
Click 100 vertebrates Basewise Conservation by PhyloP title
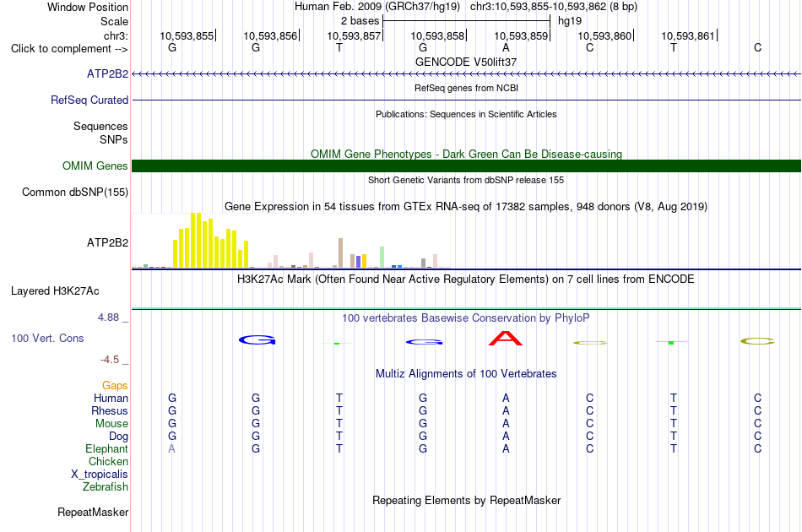click(x=466, y=318)
